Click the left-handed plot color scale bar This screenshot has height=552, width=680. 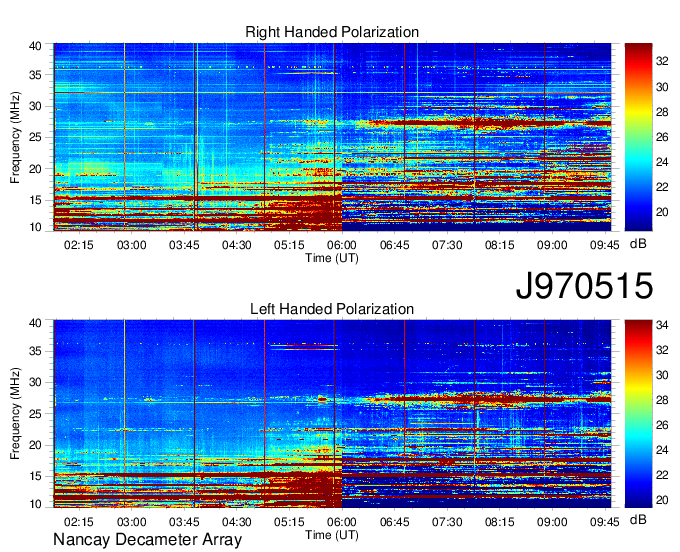click(638, 414)
